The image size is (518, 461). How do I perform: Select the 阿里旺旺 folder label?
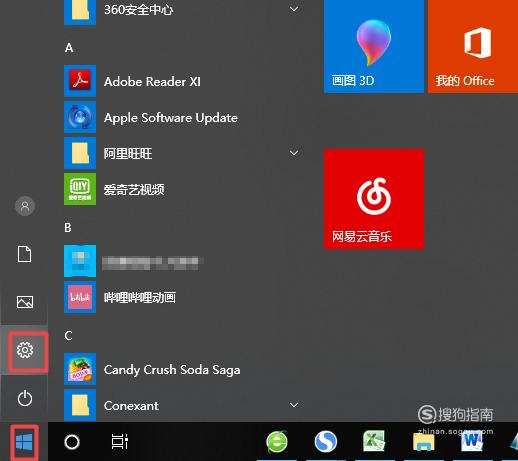[128, 154]
